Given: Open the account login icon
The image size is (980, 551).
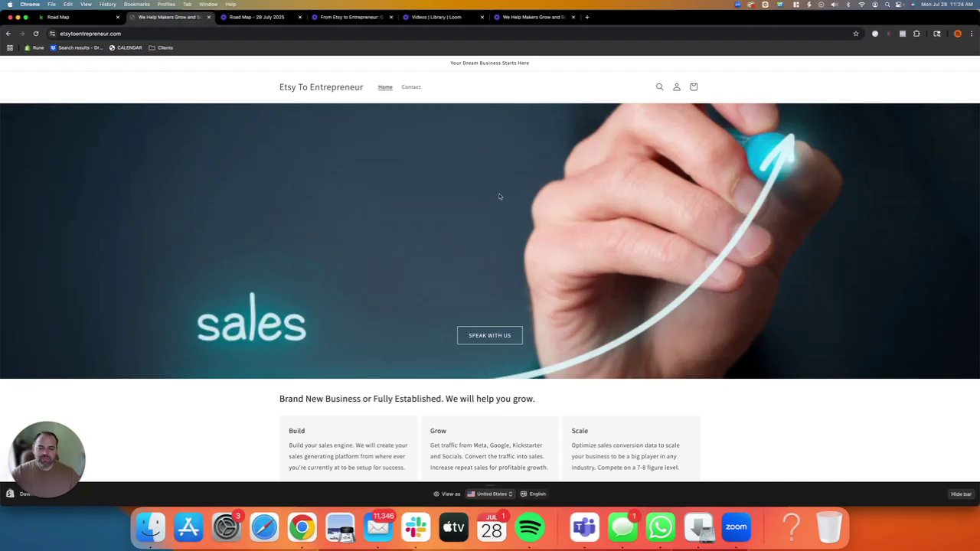Looking at the screenshot, I should (x=677, y=86).
